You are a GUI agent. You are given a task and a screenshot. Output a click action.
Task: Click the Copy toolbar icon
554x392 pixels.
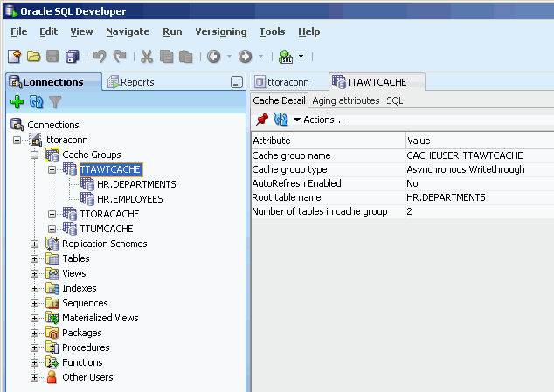pyautogui.click(x=166, y=57)
